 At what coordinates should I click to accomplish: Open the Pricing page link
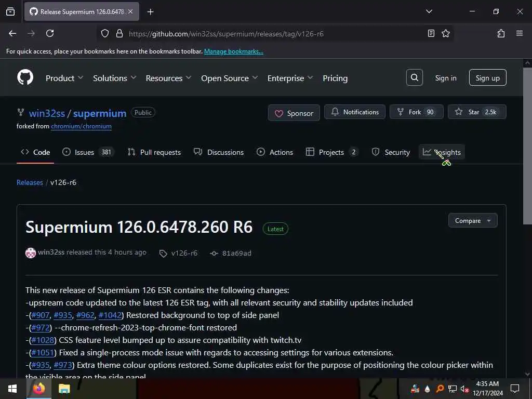(x=335, y=78)
